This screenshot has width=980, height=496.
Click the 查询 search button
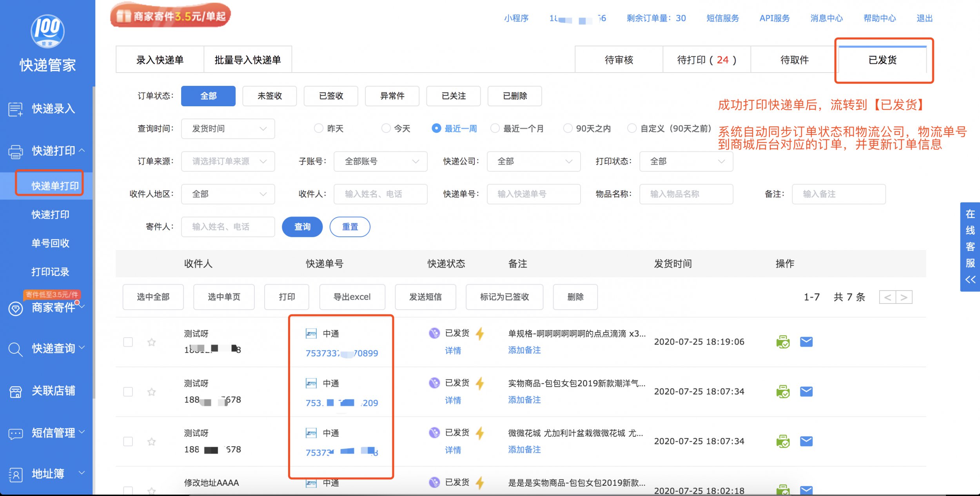coord(302,227)
